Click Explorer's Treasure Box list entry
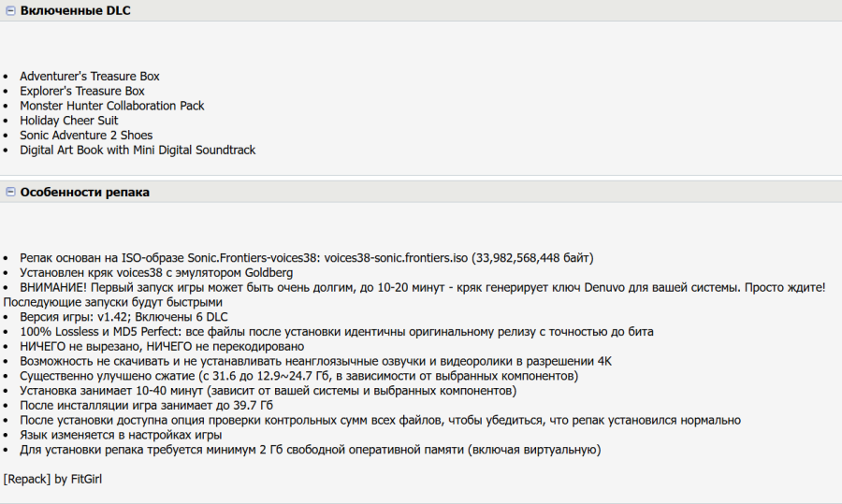 [82, 91]
